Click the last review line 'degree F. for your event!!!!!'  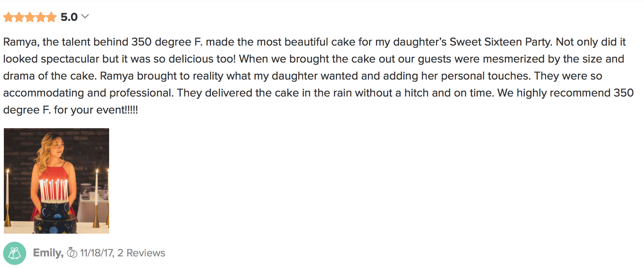(71, 110)
